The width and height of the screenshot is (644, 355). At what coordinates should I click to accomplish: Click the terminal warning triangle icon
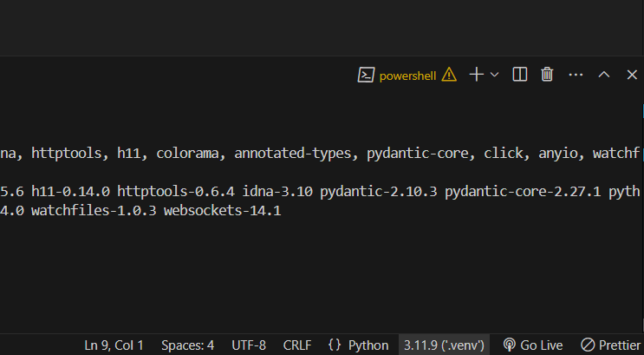pos(449,75)
